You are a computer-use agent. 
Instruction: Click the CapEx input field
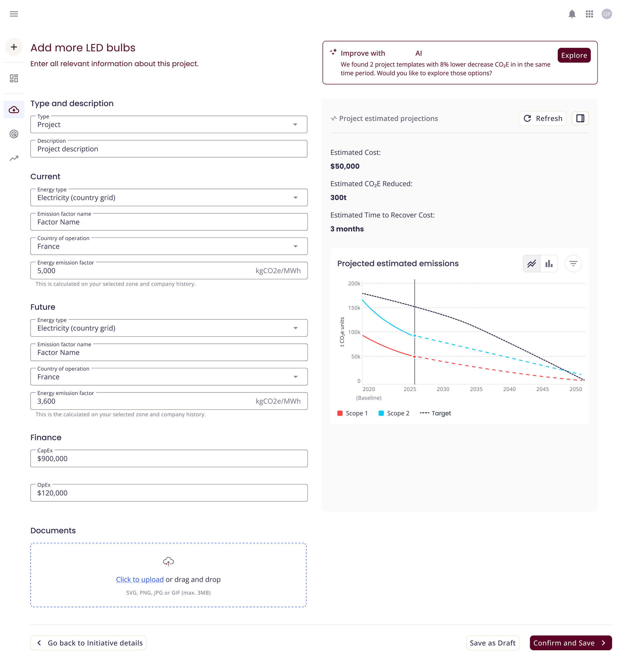[x=169, y=459]
